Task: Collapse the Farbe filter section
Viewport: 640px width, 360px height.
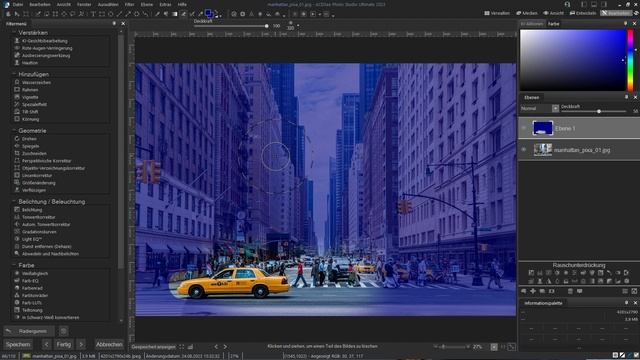Action: point(14,265)
